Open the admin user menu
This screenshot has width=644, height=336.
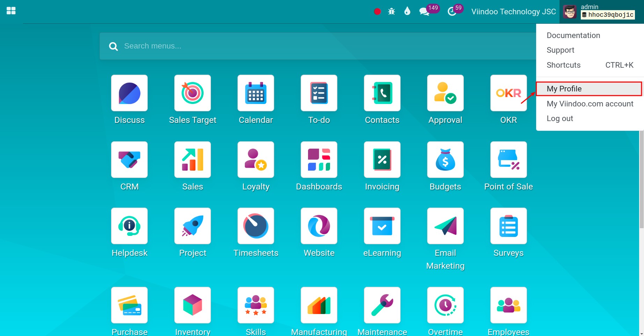click(x=602, y=12)
